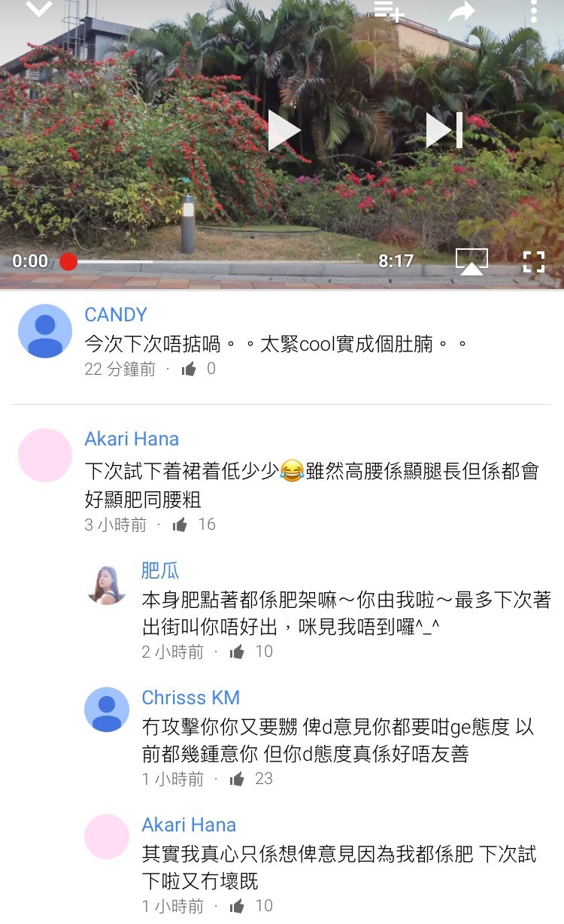Screen dimensions: 564x924
Task: Click the red progress bar scrubber
Action: click(68, 261)
